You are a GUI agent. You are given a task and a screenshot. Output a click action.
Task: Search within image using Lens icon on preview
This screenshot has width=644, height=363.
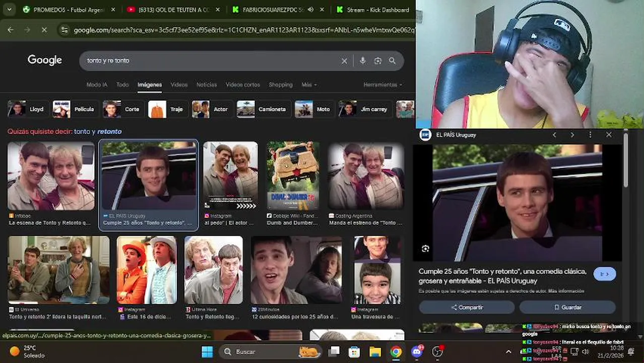point(425,249)
